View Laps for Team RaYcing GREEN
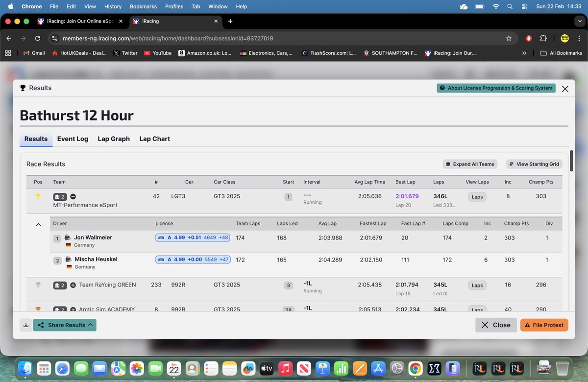The image size is (588, 382). point(477,285)
